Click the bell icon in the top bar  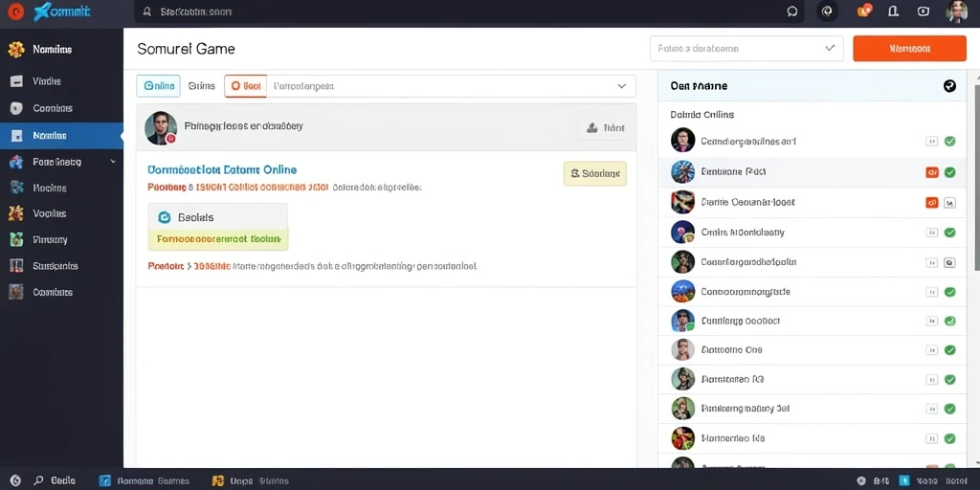(893, 11)
